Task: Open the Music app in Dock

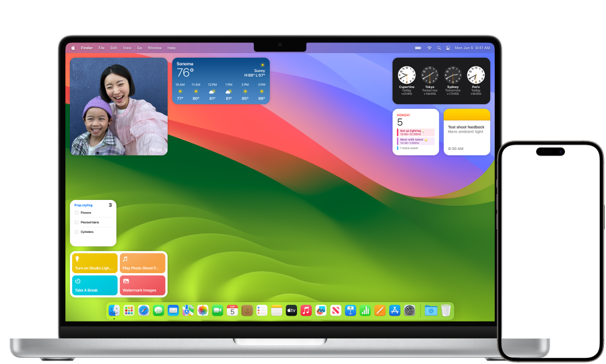Action: (x=306, y=310)
